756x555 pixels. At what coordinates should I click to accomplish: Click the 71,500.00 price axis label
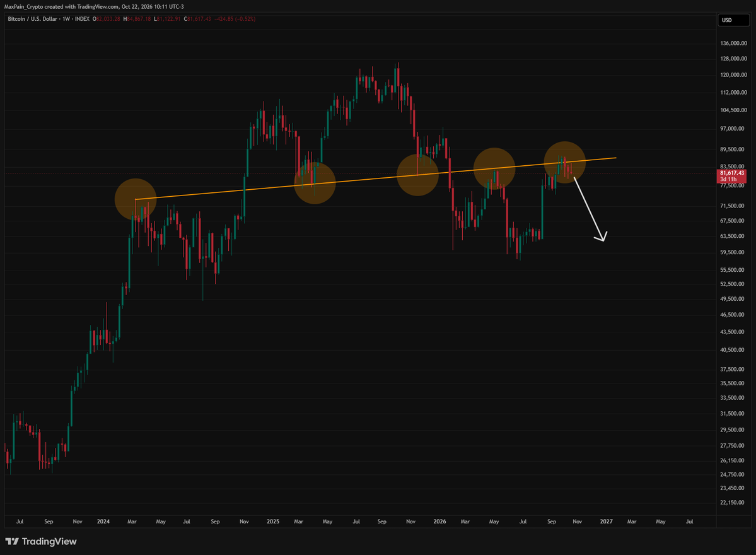pos(733,206)
